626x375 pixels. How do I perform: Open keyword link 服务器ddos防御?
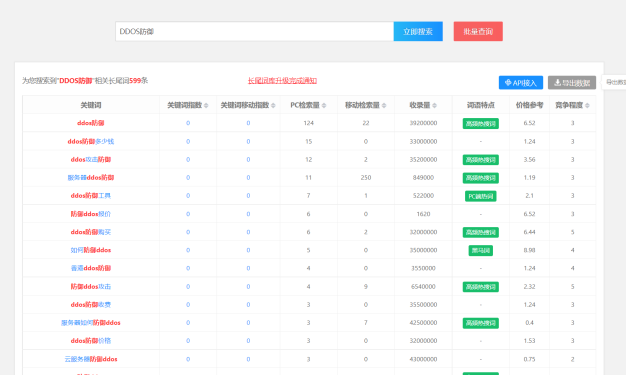pyautogui.click(x=91, y=177)
